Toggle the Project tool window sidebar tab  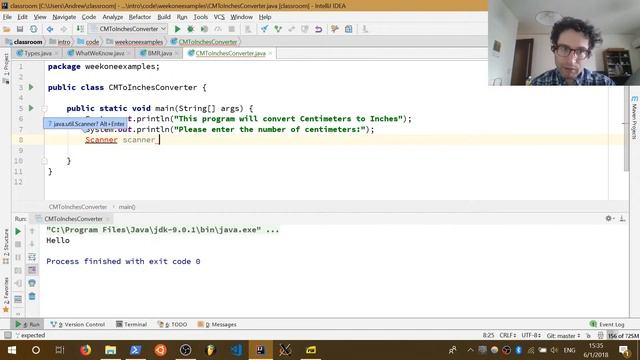(6, 68)
